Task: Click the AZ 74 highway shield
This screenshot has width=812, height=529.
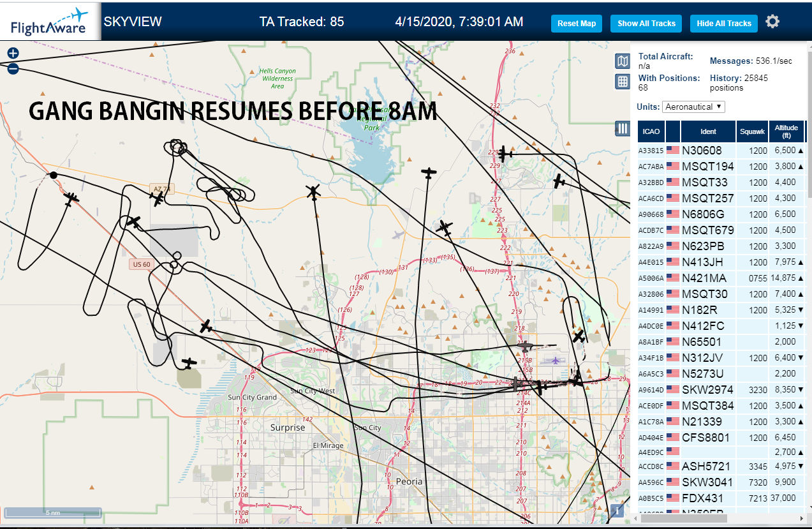Action: 163,189
